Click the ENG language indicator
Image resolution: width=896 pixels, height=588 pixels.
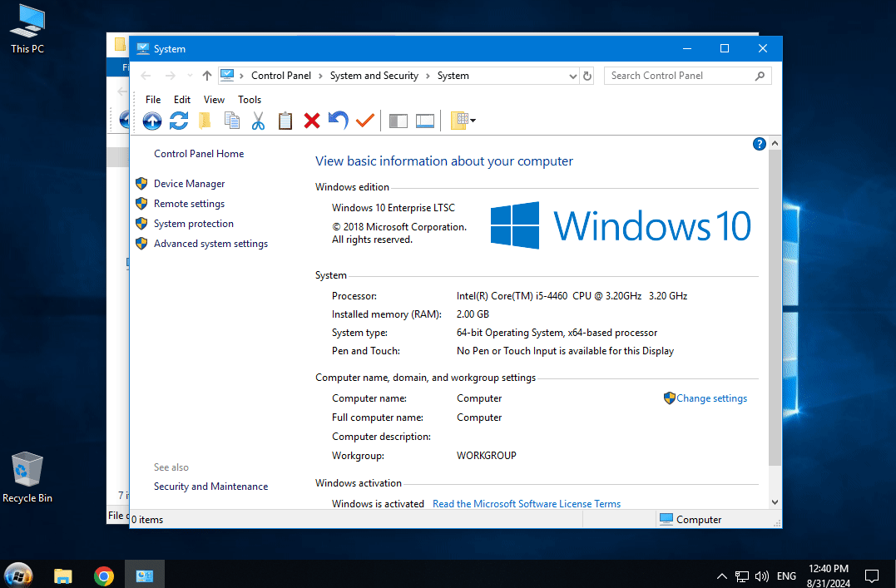click(x=786, y=576)
